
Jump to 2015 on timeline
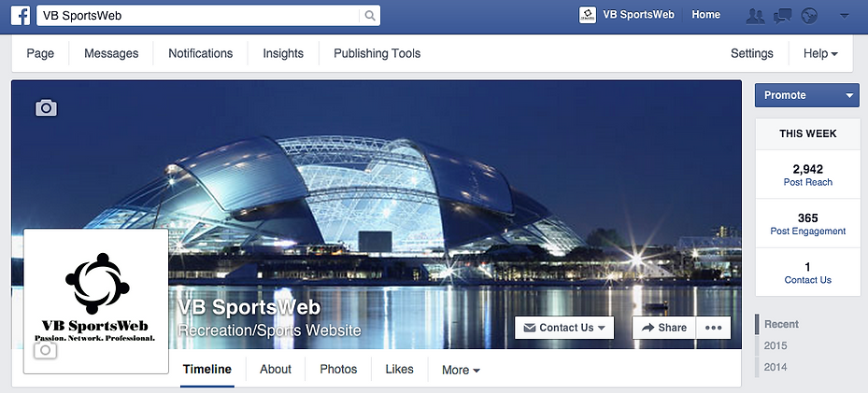(x=776, y=346)
